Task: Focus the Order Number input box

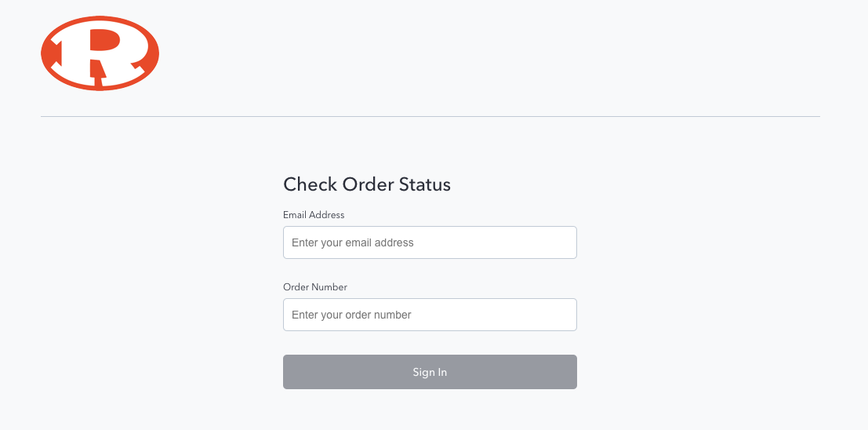Action: (430, 315)
